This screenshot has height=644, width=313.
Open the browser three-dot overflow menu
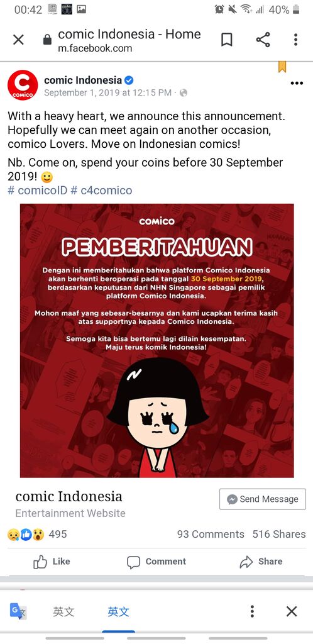tap(295, 40)
